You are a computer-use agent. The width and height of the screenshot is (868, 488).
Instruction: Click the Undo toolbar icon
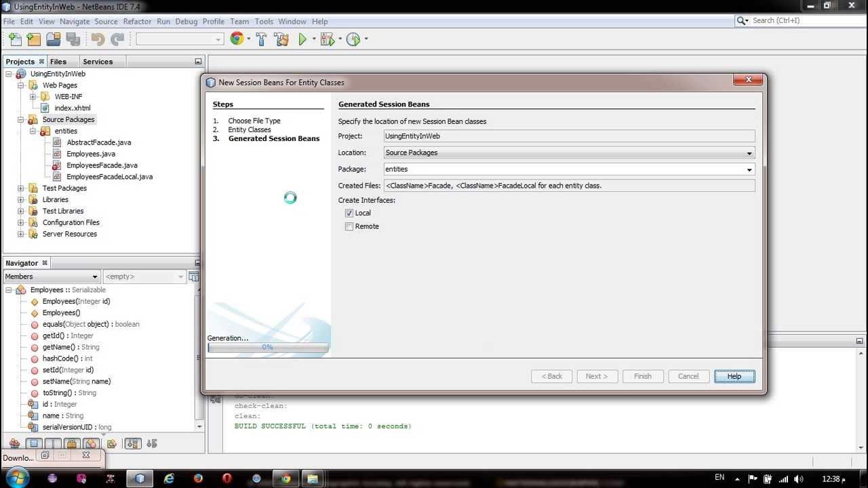click(98, 39)
